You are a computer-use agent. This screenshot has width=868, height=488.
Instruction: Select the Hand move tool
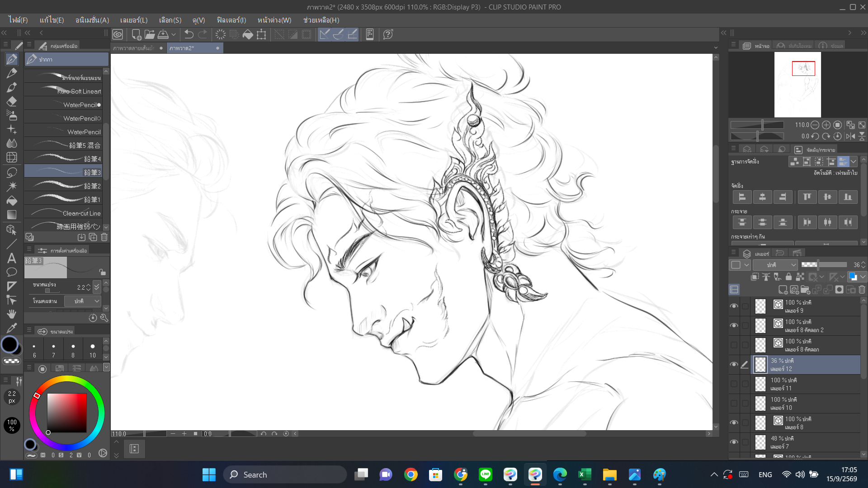tap(12, 314)
